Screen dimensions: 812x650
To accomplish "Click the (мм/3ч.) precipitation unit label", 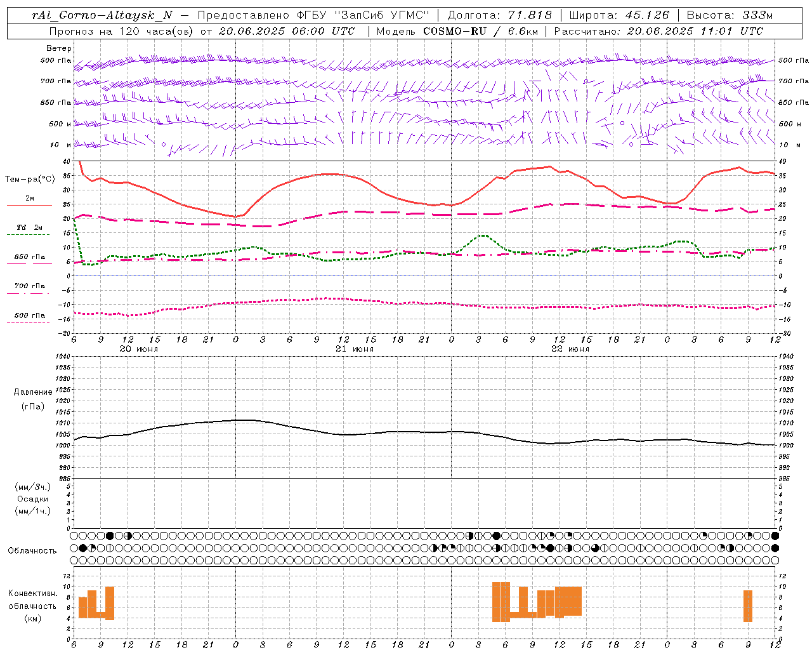I will pos(33,487).
